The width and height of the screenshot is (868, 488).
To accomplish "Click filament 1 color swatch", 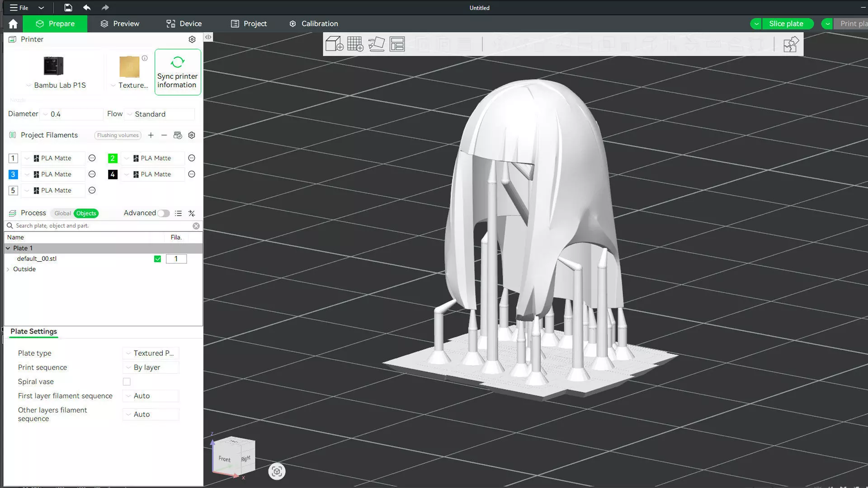I will click(x=13, y=159).
